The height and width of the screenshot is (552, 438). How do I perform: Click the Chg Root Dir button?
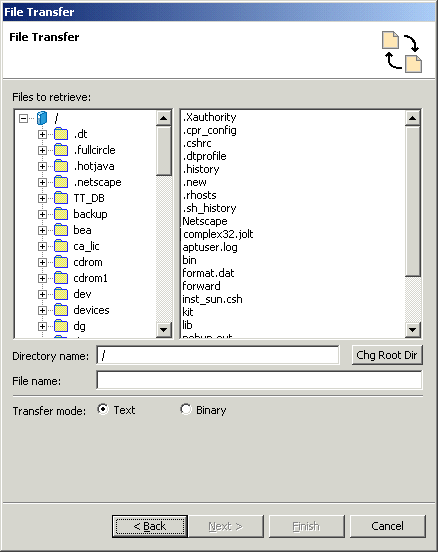click(387, 355)
